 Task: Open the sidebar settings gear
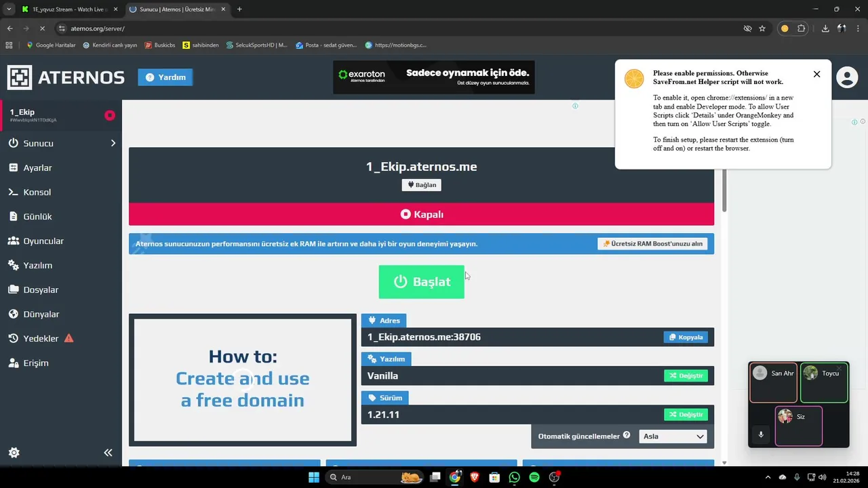[x=14, y=453]
